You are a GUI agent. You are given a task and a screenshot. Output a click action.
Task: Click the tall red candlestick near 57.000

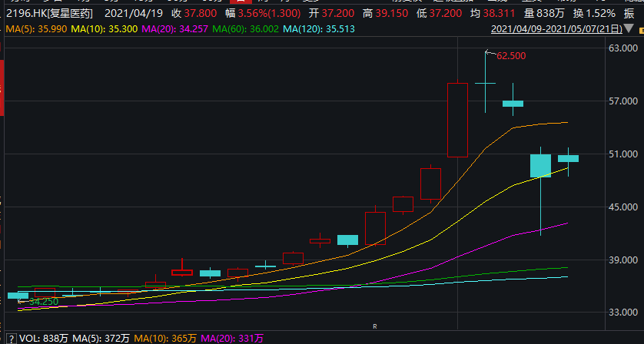pyautogui.click(x=457, y=120)
